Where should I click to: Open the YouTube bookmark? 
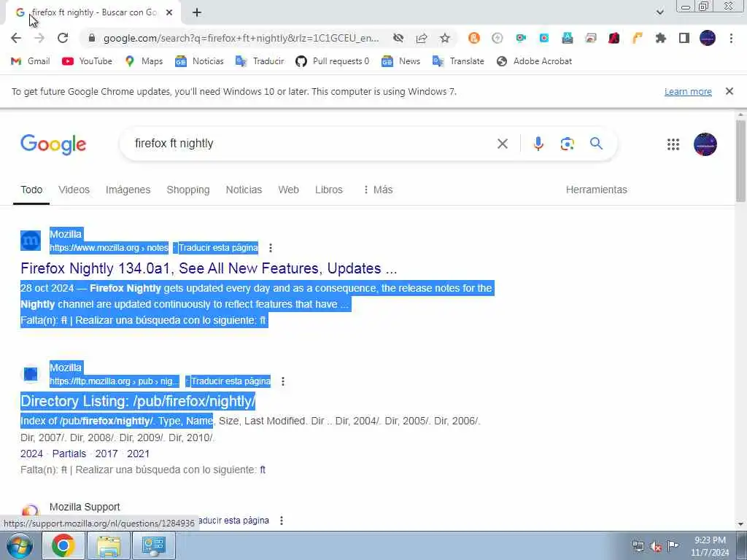point(88,61)
